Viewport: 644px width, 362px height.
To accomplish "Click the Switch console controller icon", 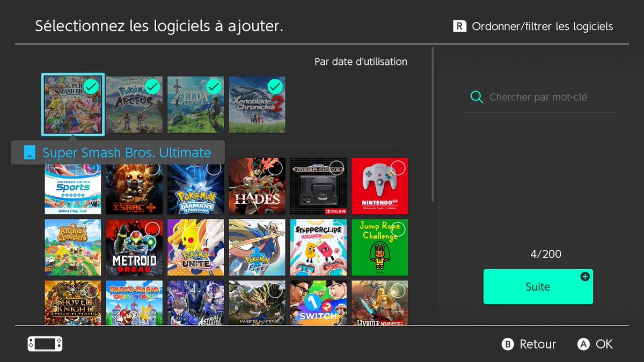I will pos(45,344).
